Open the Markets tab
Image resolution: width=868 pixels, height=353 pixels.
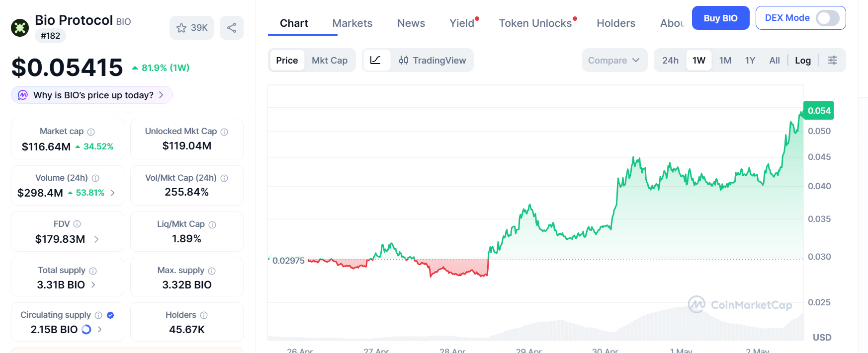click(352, 23)
